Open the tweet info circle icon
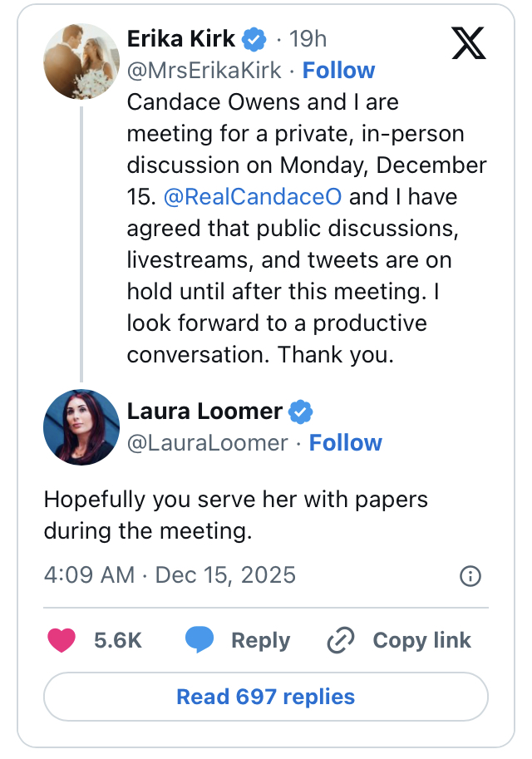The width and height of the screenshot is (532, 759). [470, 576]
